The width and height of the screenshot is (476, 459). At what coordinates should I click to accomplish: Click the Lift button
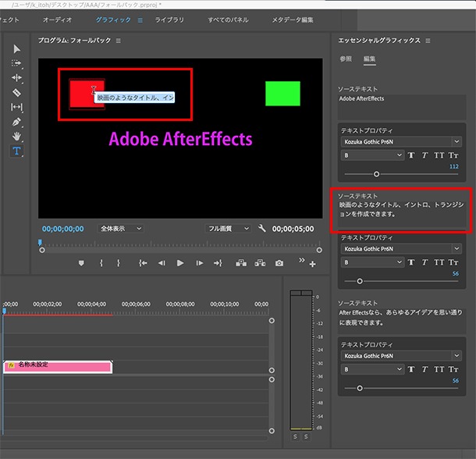(241, 263)
